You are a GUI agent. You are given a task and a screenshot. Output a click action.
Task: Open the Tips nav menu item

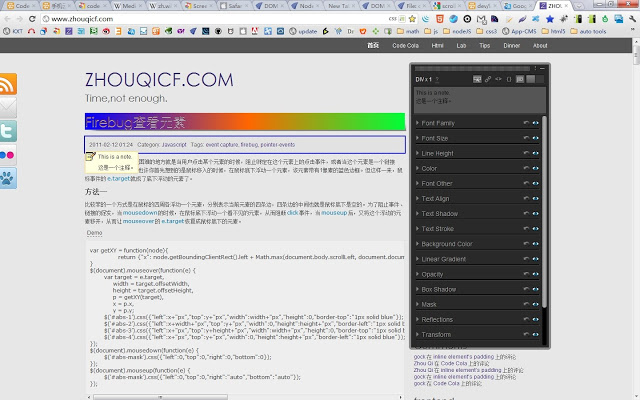(484, 45)
